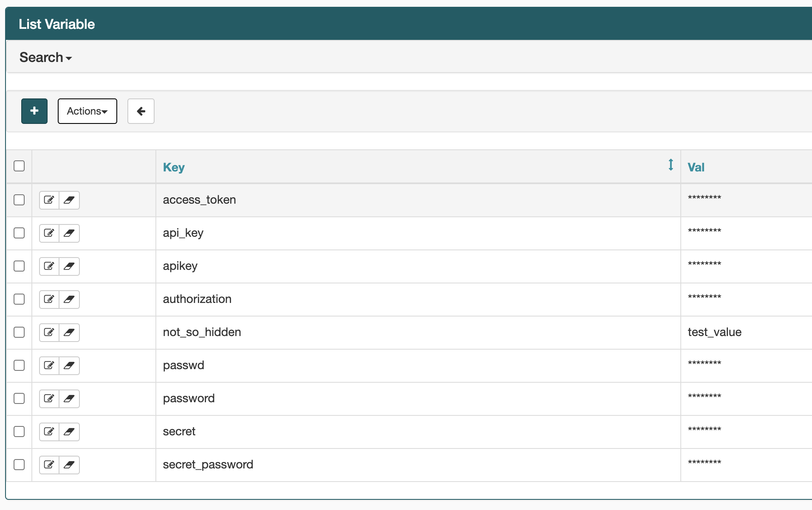
Task: Click eraser icon on authorization row
Action: tap(69, 299)
